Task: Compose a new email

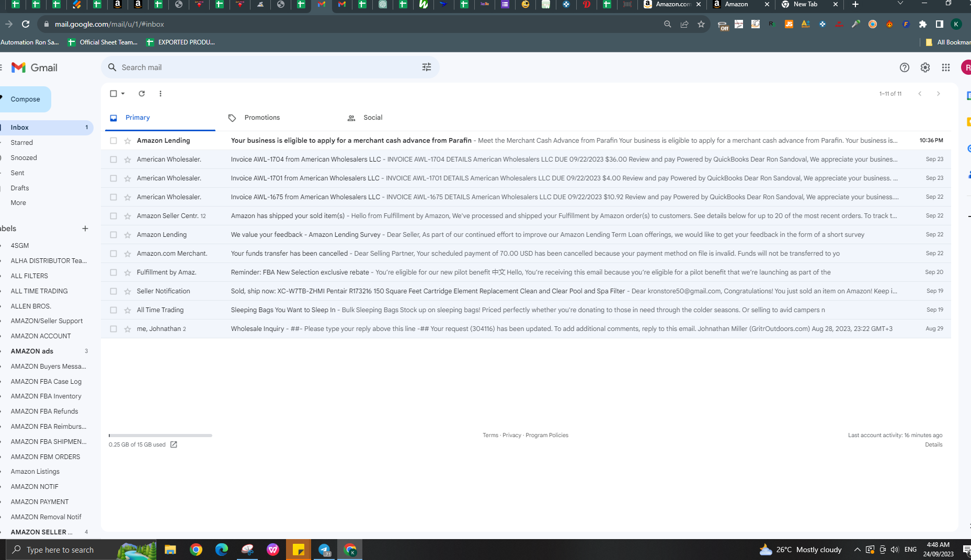Action: coord(25,99)
